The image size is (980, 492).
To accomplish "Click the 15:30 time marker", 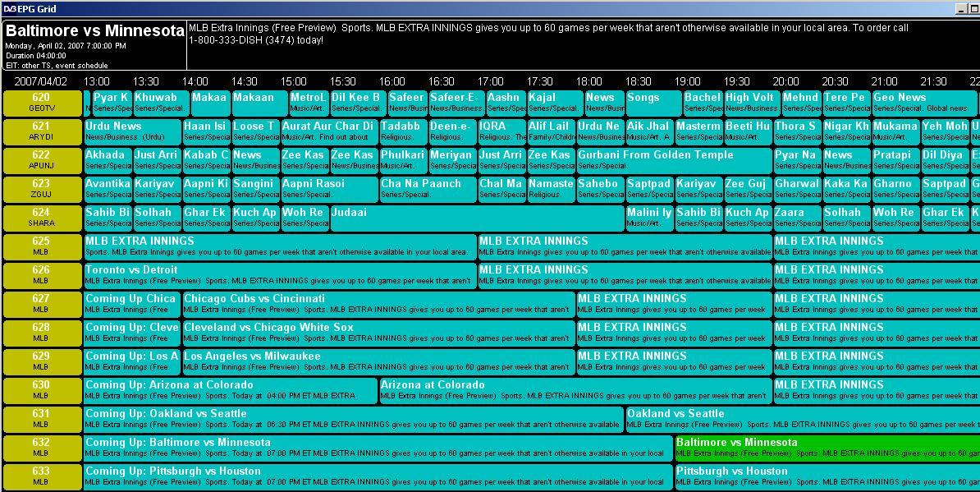I will pos(342,81).
